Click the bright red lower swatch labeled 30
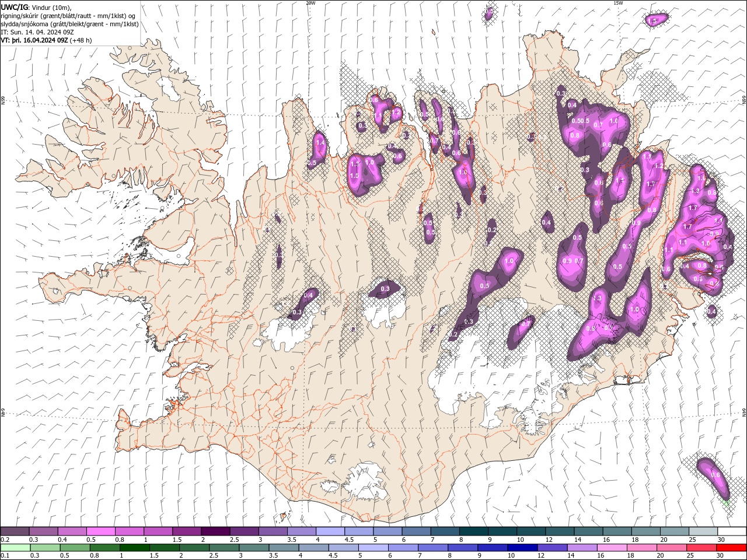 point(731,548)
